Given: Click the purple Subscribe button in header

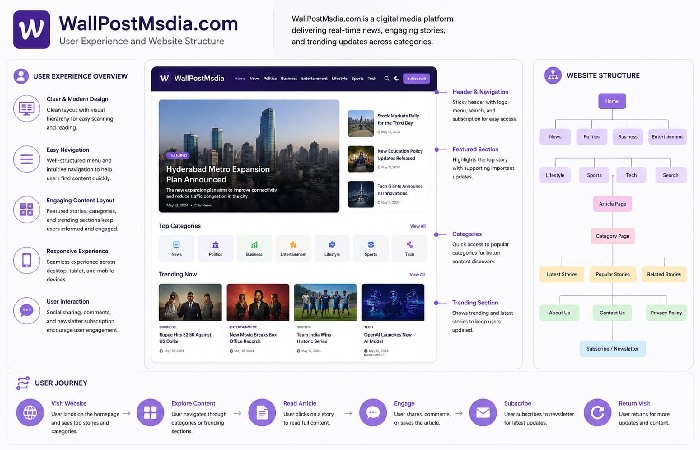Looking at the screenshot, I should [417, 79].
